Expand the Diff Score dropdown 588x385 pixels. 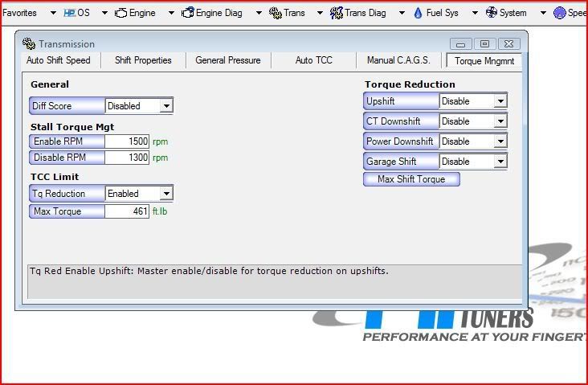[x=166, y=106]
